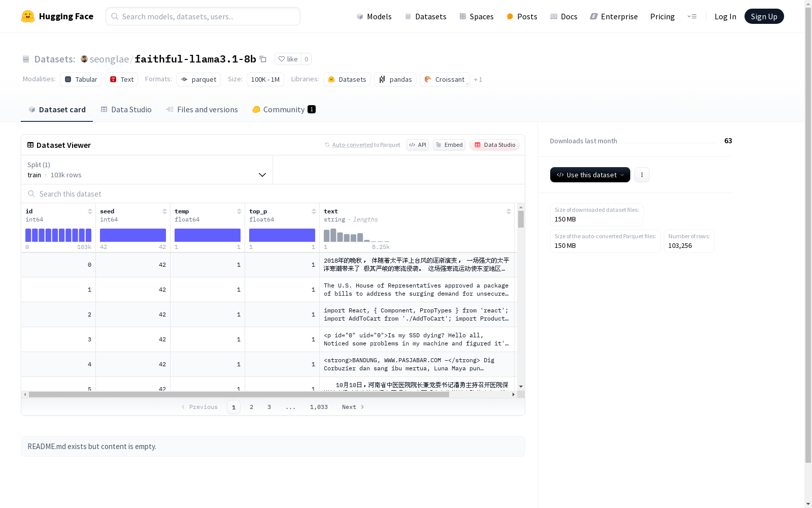The width and height of the screenshot is (812, 508).
Task: Show the +1 more libraries
Action: [x=478, y=79]
